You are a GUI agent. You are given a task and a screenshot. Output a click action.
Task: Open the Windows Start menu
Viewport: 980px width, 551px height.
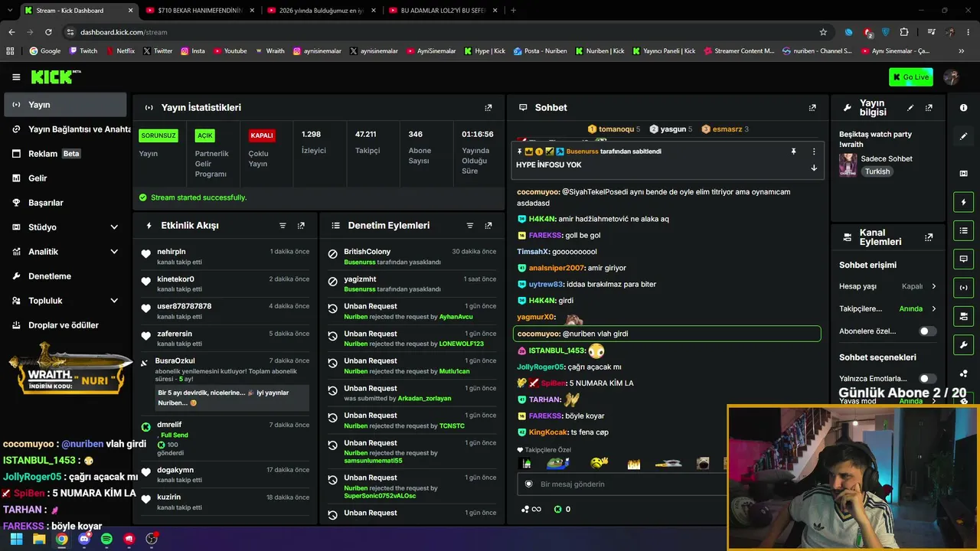[16, 539]
